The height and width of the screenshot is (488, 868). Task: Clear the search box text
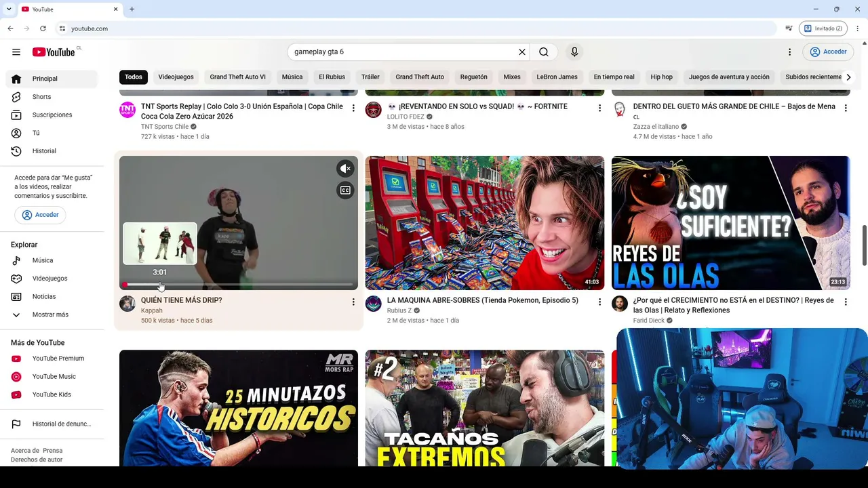522,52
